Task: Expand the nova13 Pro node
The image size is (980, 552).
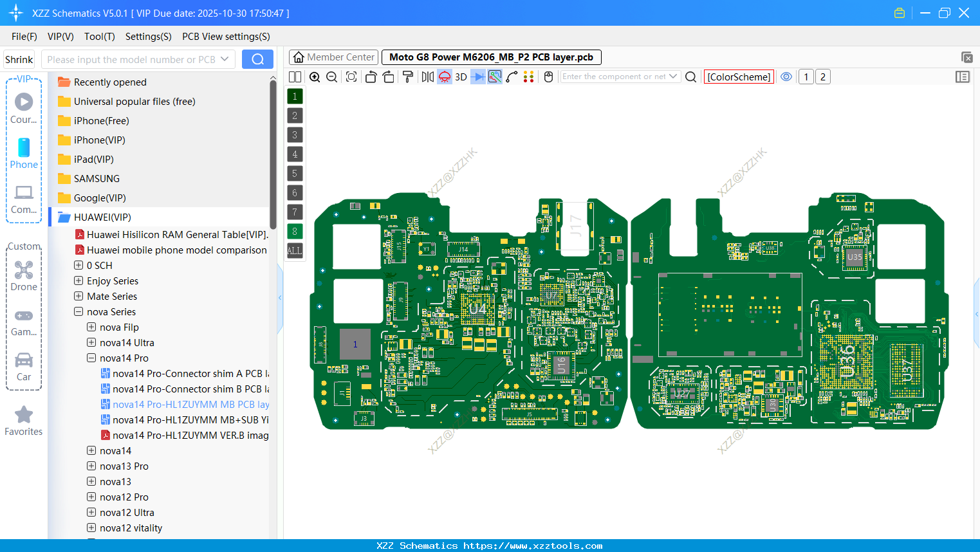Action: [x=91, y=466]
